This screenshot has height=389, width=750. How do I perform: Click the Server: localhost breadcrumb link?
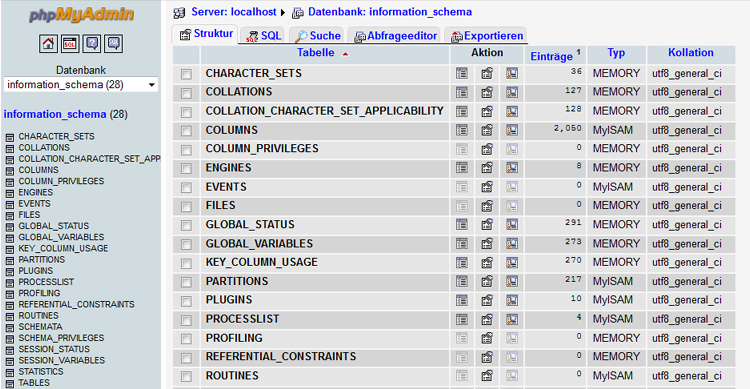234,12
